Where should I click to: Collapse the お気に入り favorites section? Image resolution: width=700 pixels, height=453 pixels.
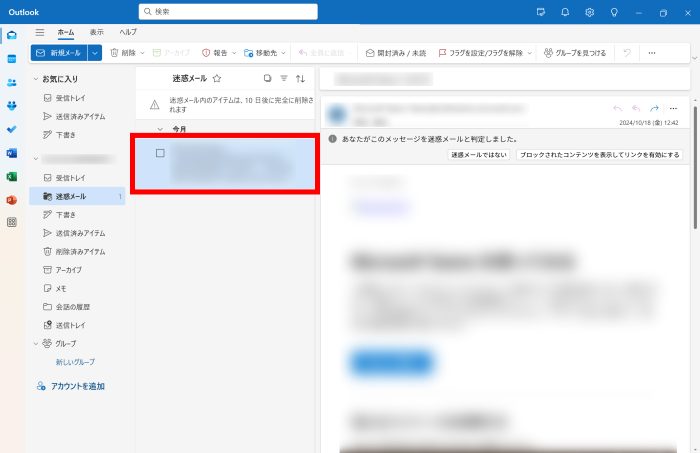(x=36, y=78)
